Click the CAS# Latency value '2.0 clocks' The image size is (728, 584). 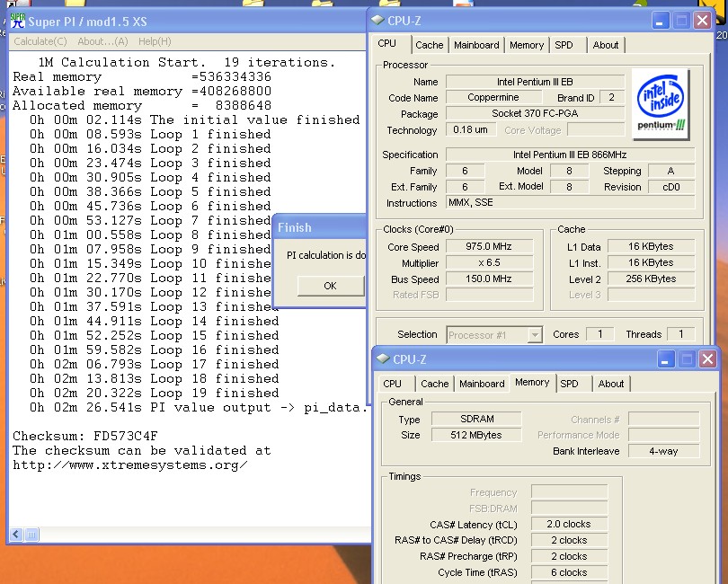pos(569,524)
